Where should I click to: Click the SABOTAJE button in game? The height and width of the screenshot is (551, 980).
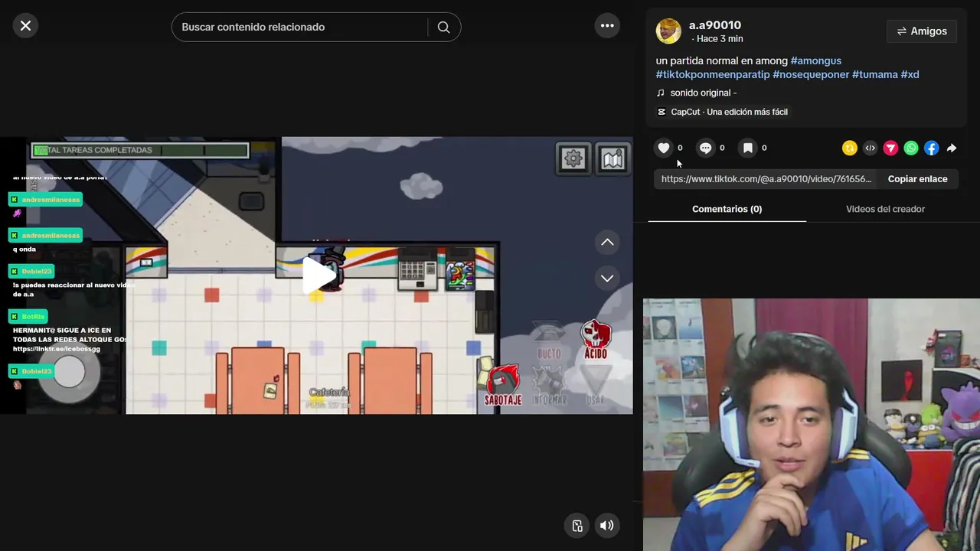[x=503, y=385]
